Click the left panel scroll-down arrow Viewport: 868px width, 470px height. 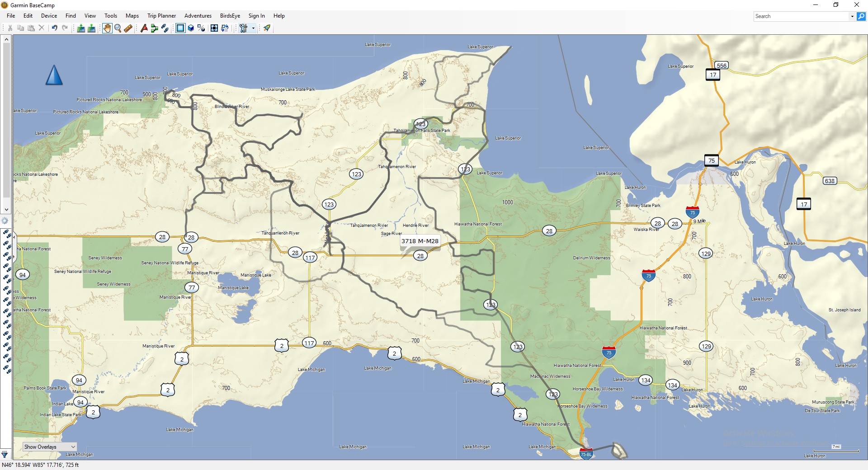(6, 209)
